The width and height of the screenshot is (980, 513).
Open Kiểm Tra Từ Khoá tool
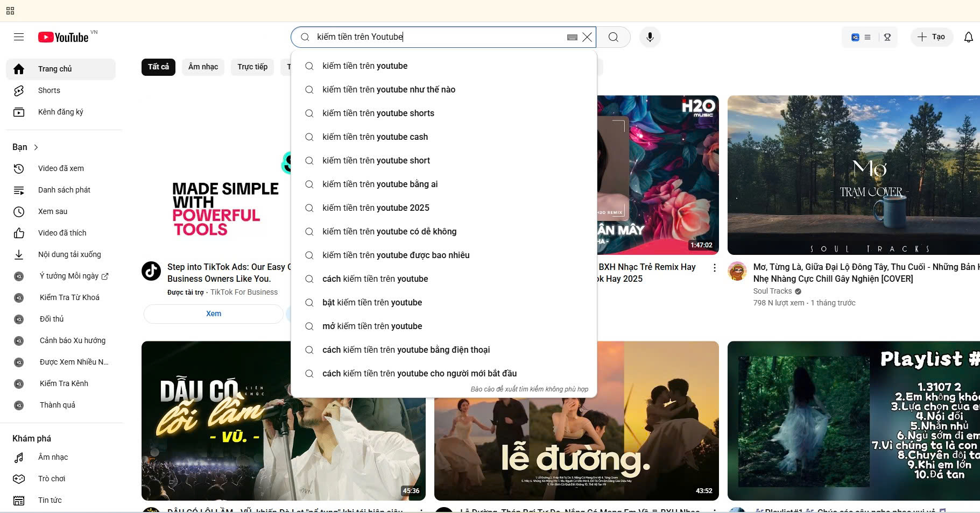pos(61,297)
